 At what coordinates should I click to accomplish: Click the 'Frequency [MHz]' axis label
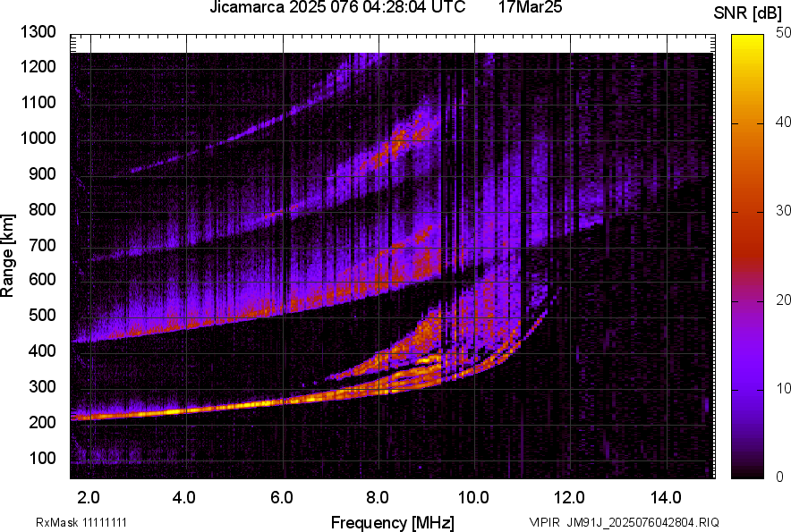(x=393, y=522)
